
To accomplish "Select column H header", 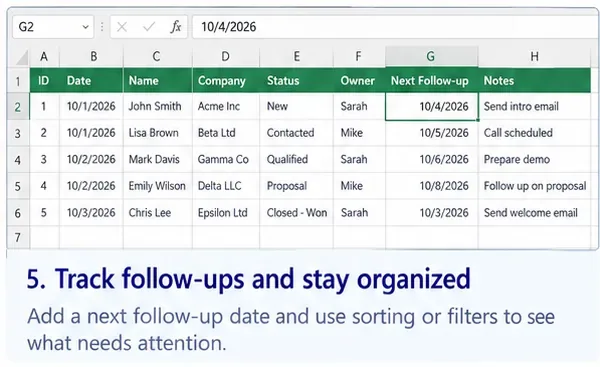I will pyautogui.click(x=535, y=57).
